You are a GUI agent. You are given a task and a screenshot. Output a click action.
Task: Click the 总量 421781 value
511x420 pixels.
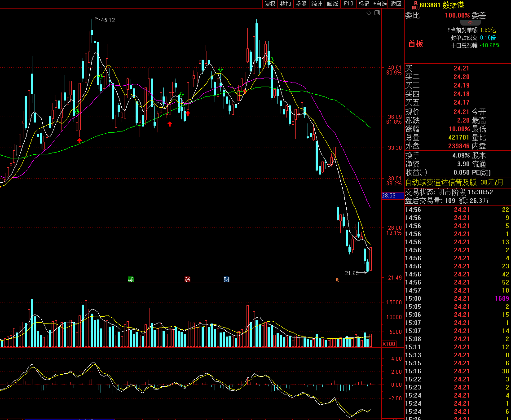[x=459, y=138]
